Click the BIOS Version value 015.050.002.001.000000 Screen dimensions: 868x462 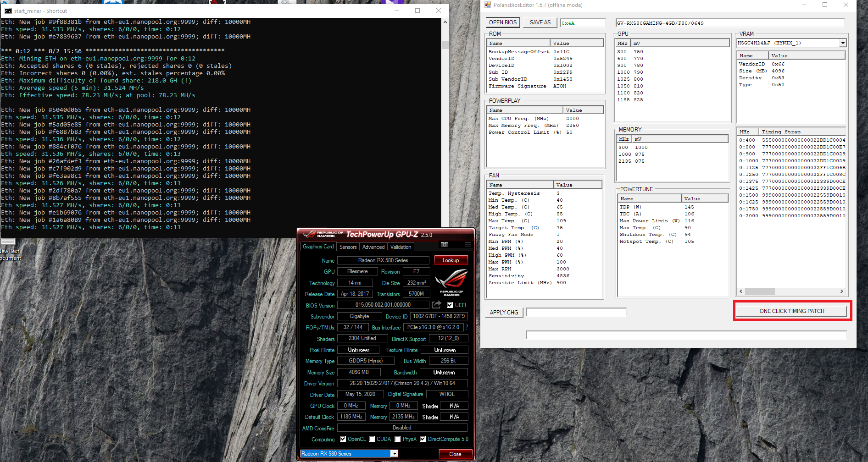[383, 305]
